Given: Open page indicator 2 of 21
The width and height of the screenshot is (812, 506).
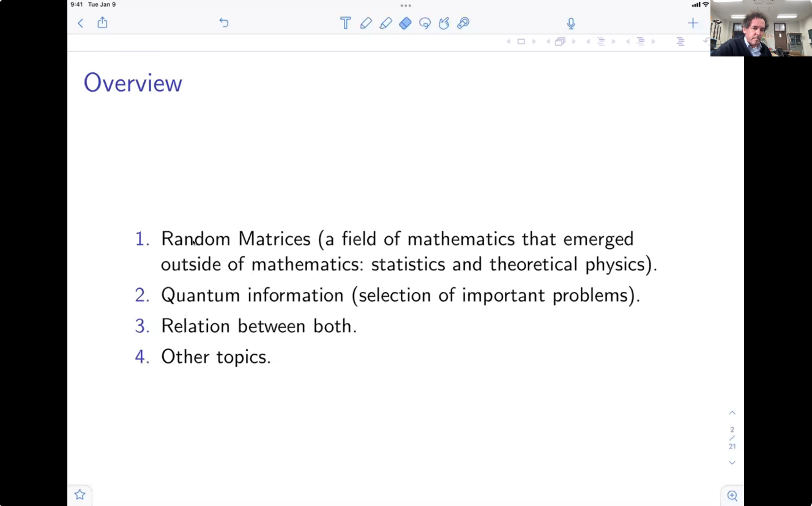Looking at the screenshot, I should coord(732,438).
